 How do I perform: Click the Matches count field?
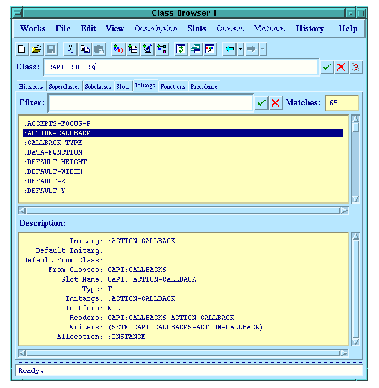pyautogui.click(x=342, y=103)
